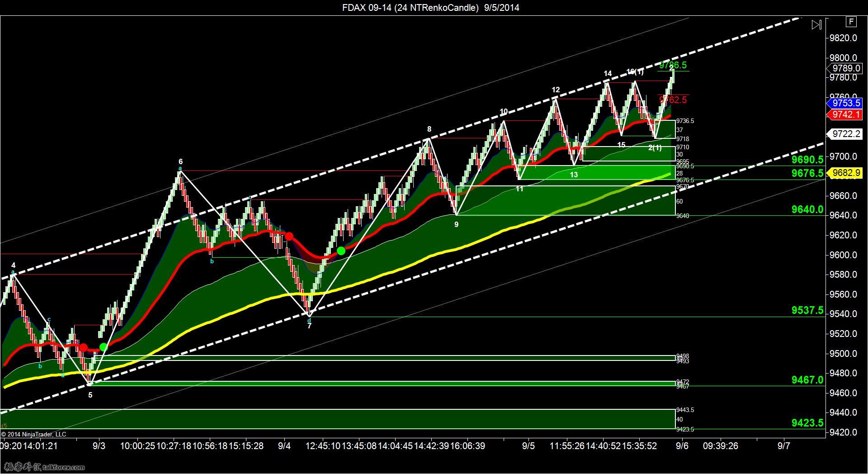Click wave label 11
Screen dimensions: 868x474
(x=519, y=189)
